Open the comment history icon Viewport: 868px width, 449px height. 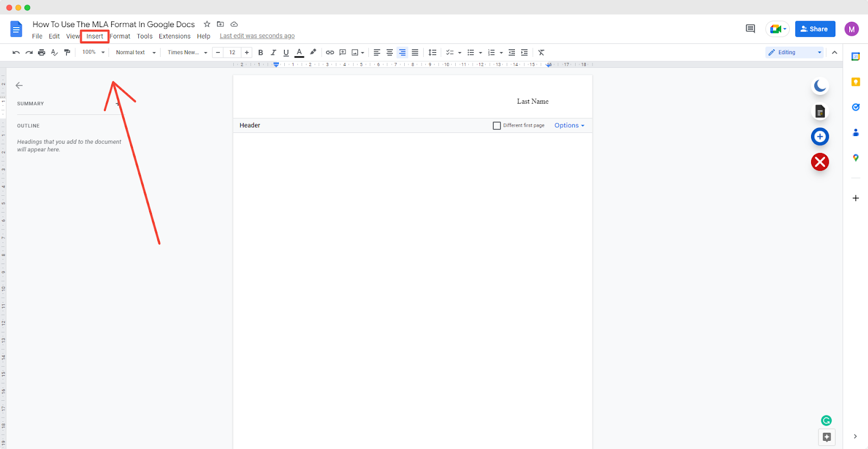[x=750, y=29]
